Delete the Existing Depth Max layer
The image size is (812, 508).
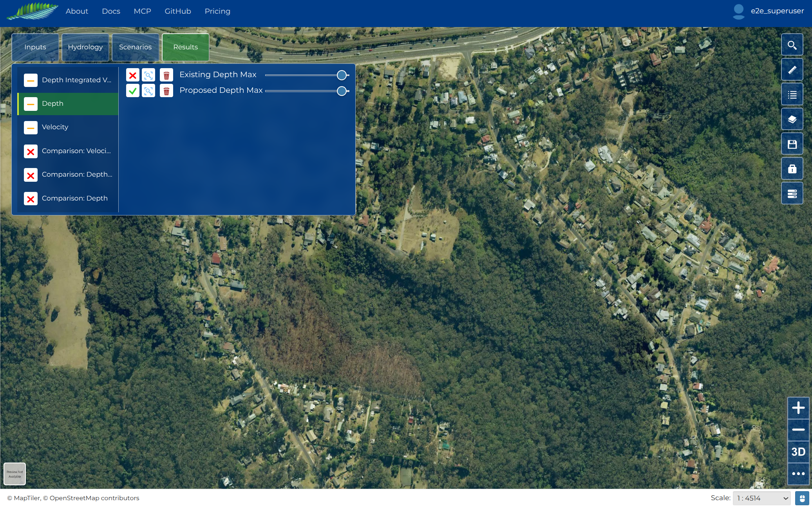[166, 75]
